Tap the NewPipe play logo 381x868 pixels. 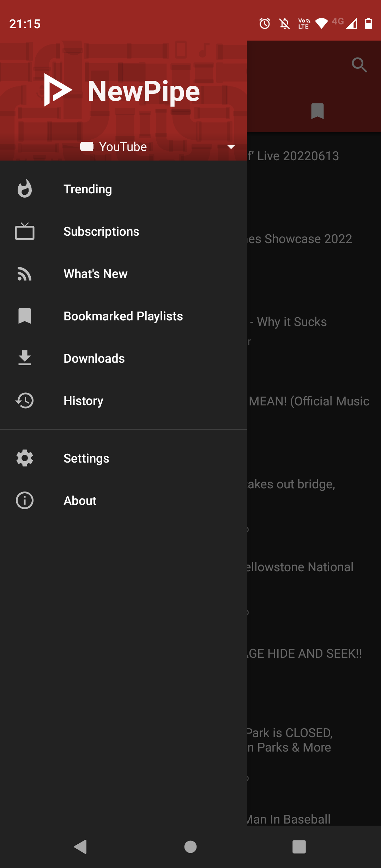[58, 90]
